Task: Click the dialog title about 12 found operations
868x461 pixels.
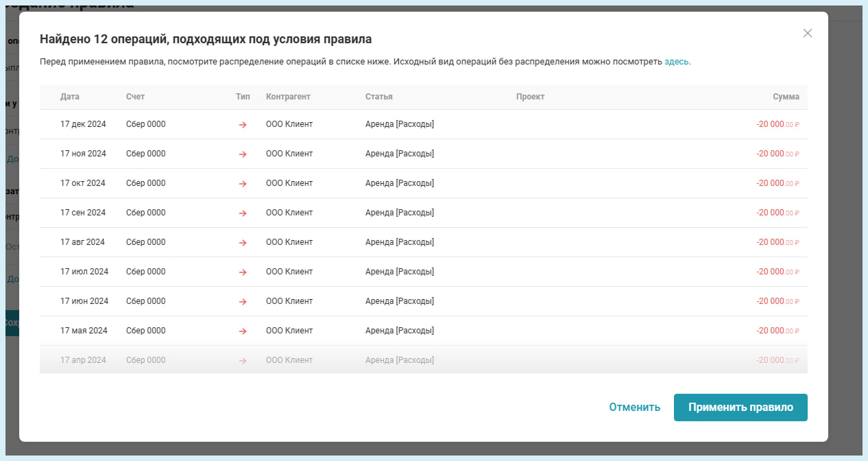Action: tap(206, 39)
